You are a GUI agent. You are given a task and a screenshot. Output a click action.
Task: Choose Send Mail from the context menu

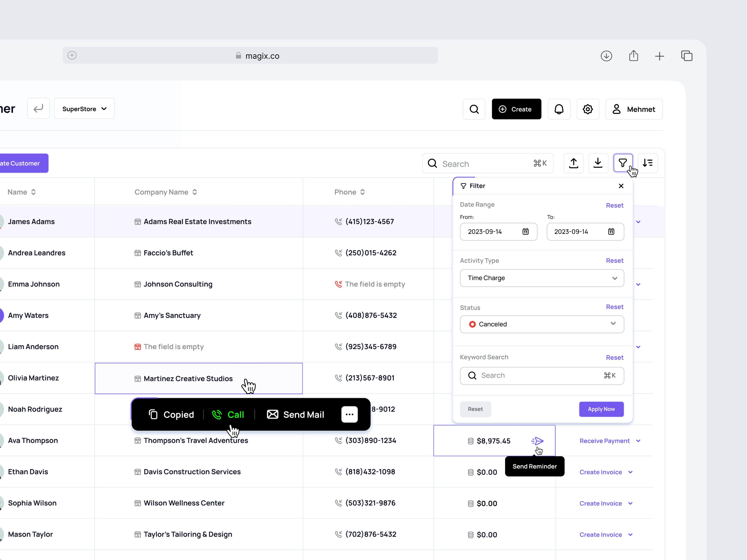[x=296, y=414]
